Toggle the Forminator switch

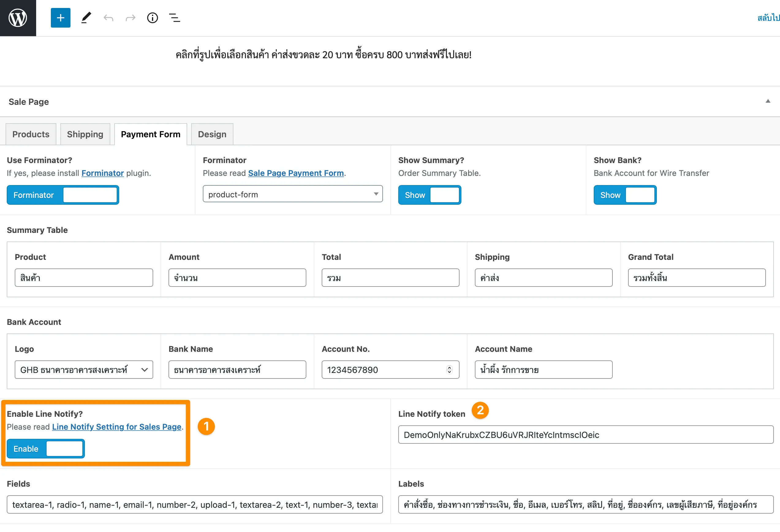[63, 195]
